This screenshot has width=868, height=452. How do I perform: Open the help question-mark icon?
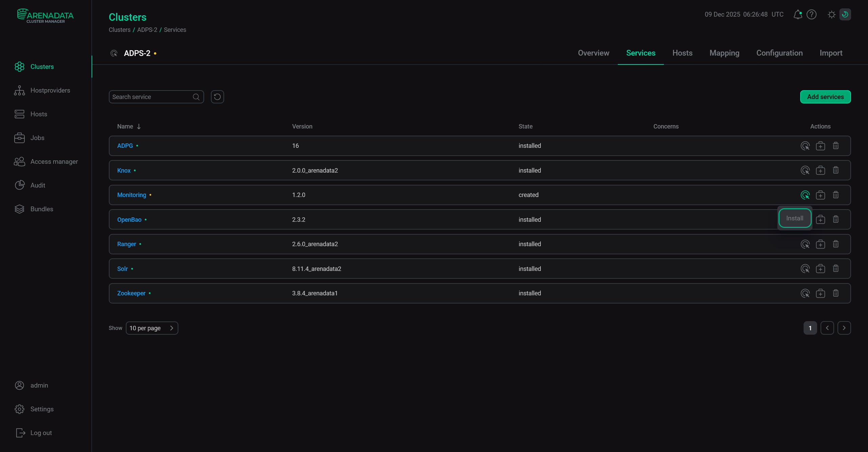coord(811,15)
